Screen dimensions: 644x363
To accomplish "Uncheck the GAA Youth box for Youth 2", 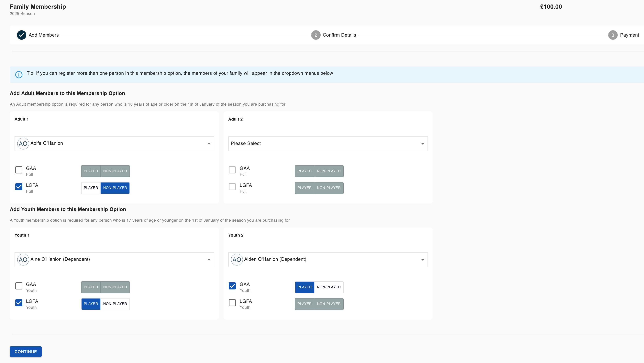I will tap(232, 286).
